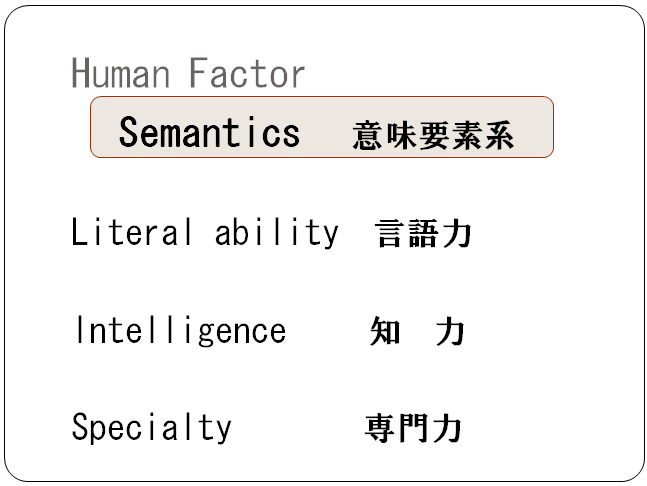This screenshot has width=647, height=486.
Task: Click the Japanese text "専門力"
Action: click(413, 429)
